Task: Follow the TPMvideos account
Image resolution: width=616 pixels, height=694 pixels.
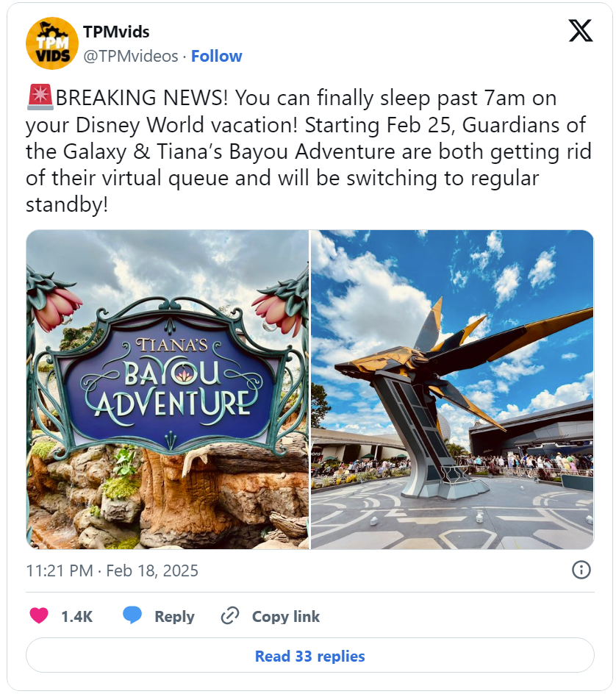Action: tap(216, 56)
